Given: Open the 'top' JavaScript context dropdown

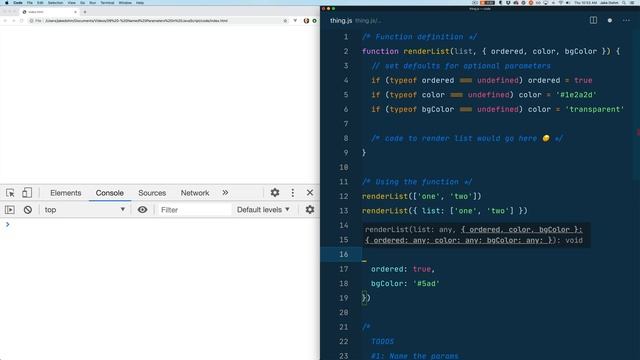Looking at the screenshot, I should coord(84,210).
